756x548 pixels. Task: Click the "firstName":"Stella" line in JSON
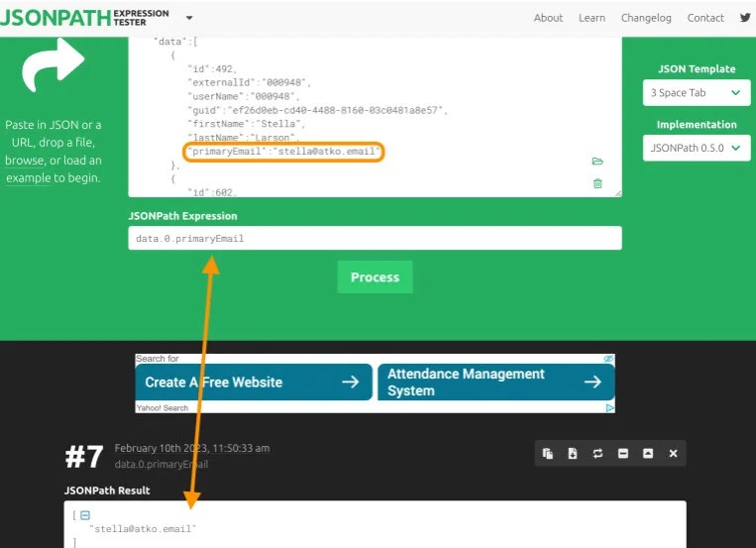point(246,124)
